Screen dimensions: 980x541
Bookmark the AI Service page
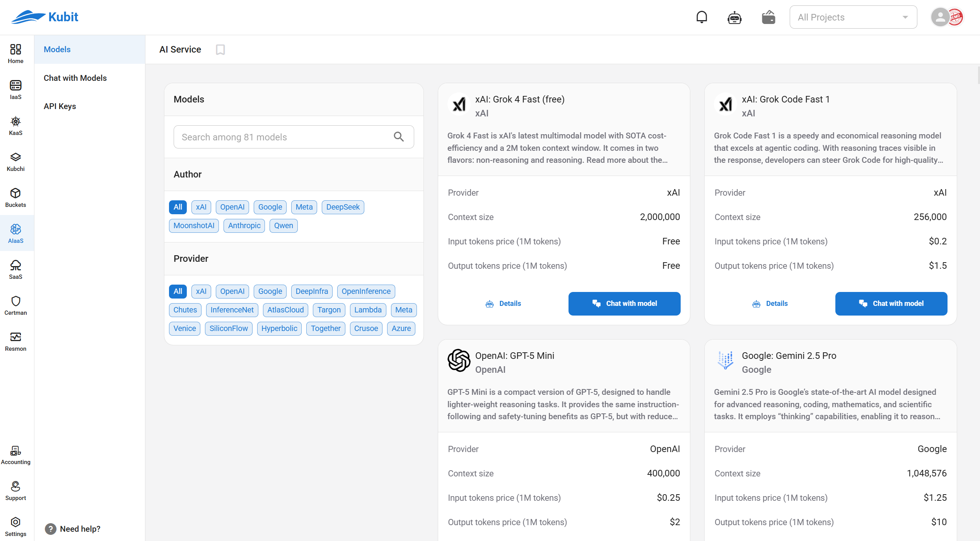point(220,49)
